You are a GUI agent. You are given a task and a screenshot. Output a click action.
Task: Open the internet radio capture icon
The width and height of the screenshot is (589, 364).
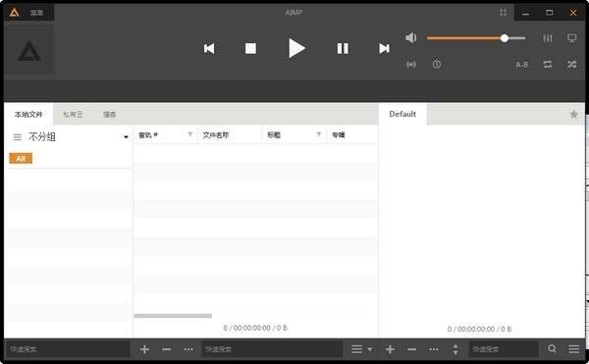tap(411, 65)
